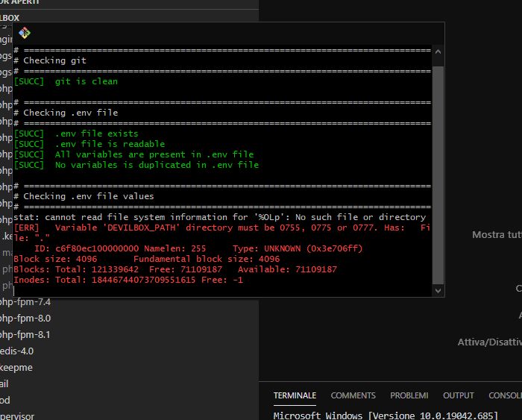Click 'Microsoft Windows [Versione' terminal text
522x420 pixels.
click(386, 416)
